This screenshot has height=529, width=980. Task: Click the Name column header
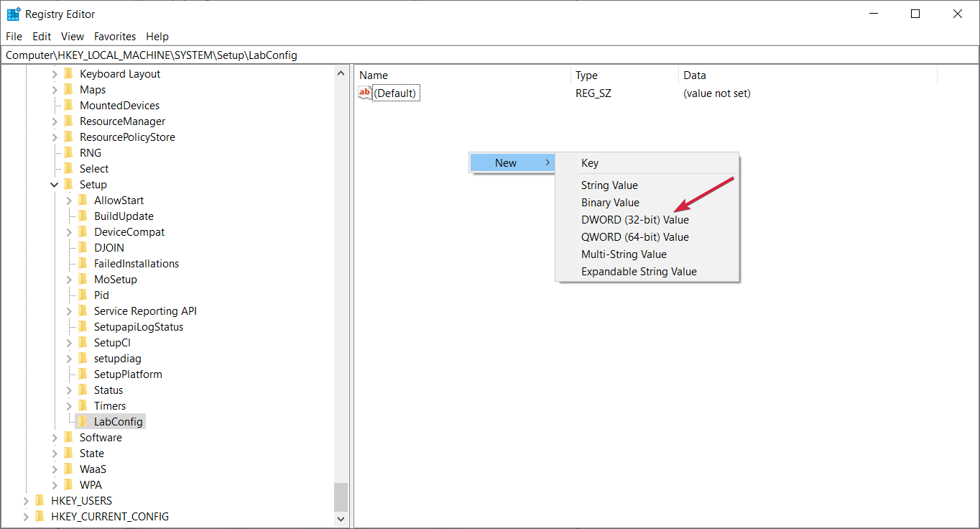(x=463, y=75)
